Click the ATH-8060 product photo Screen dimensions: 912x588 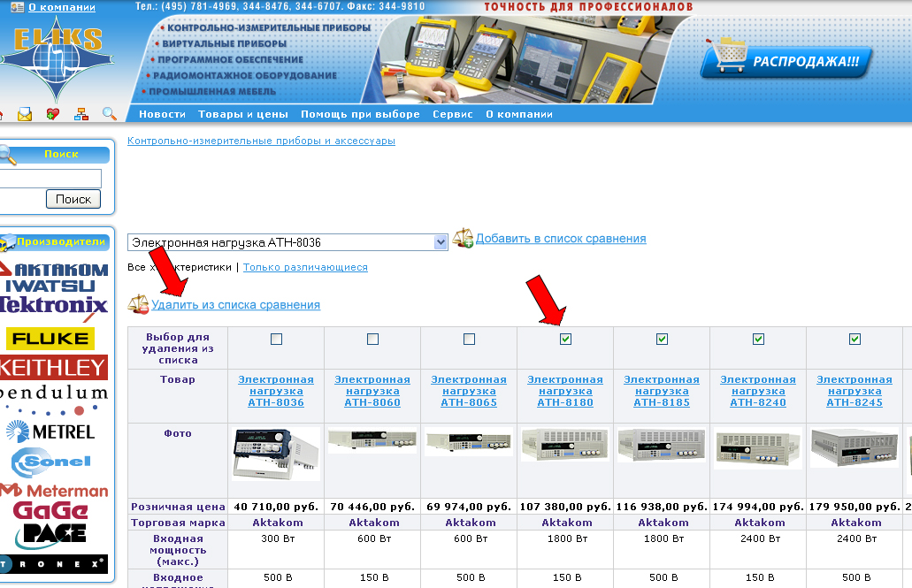[372, 440]
